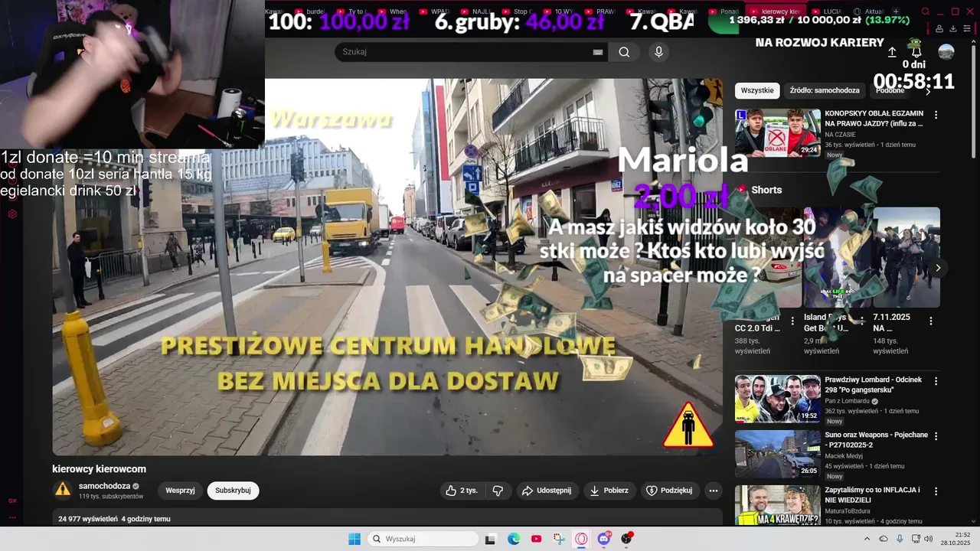Open the YouTube account avatar
Screen dimensions: 980x551
(x=946, y=52)
